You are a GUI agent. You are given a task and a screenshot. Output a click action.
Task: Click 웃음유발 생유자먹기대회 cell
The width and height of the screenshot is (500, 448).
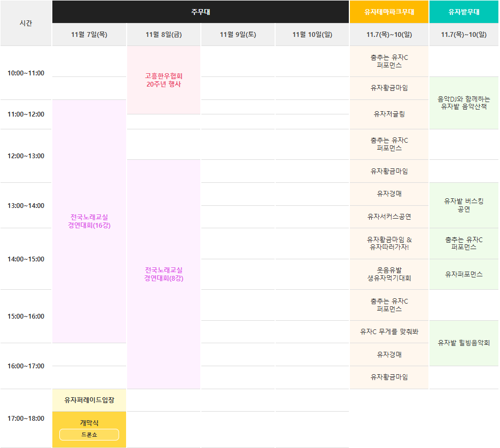pos(389,274)
